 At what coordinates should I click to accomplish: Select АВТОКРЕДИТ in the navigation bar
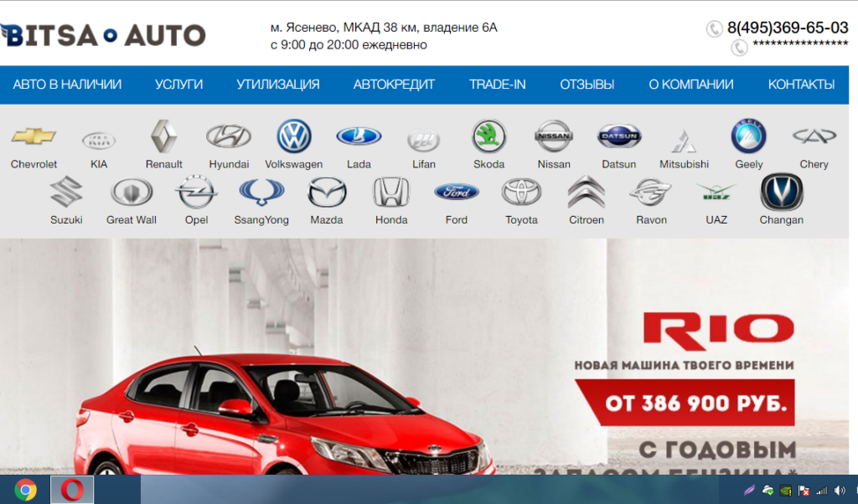point(394,85)
